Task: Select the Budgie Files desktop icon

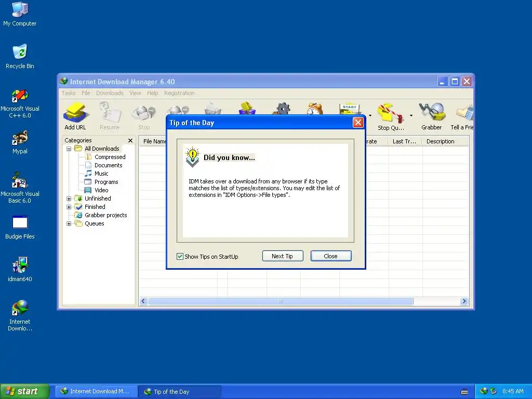Action: coord(20,228)
